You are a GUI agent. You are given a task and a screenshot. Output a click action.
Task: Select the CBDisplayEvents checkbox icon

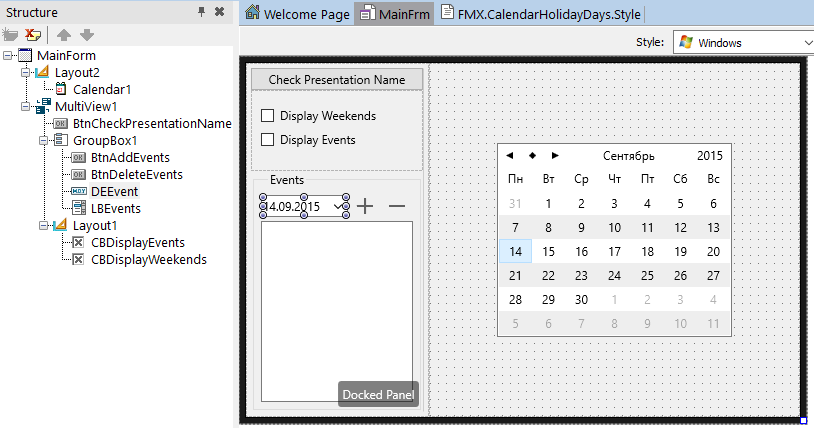coord(78,242)
